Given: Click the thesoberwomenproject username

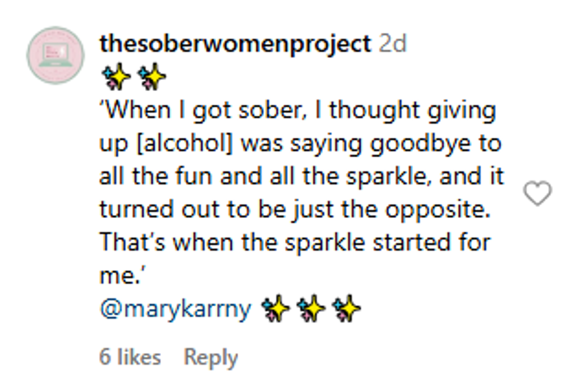Looking at the screenshot, I should pos(235,43).
